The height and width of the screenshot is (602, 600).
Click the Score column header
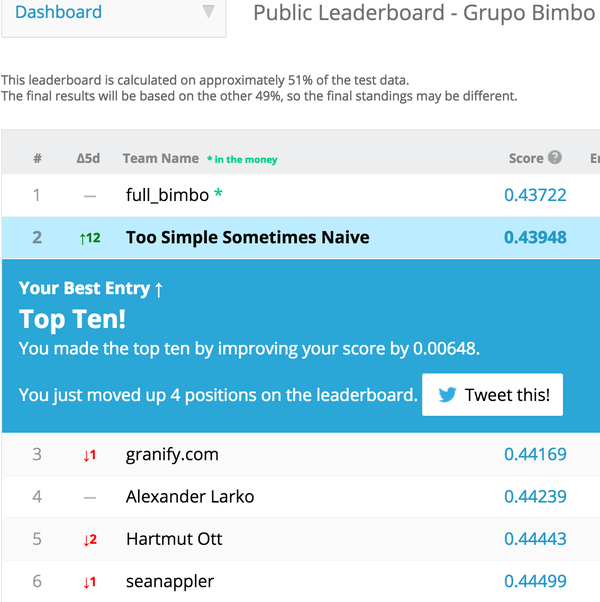pyautogui.click(x=526, y=158)
